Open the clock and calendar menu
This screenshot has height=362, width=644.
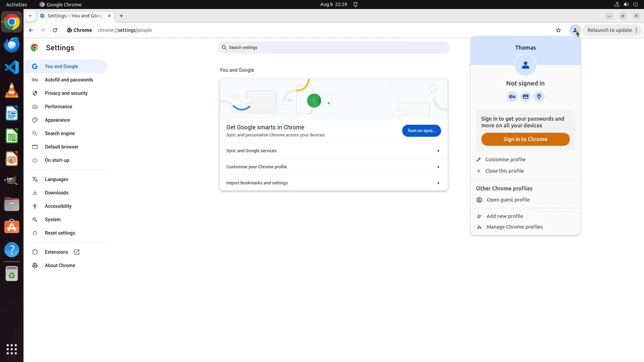[x=334, y=5]
